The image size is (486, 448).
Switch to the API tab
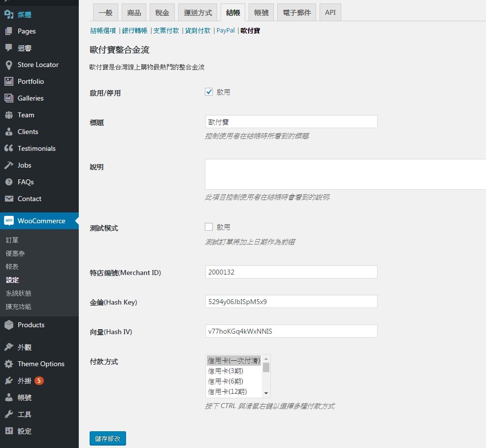pos(330,12)
